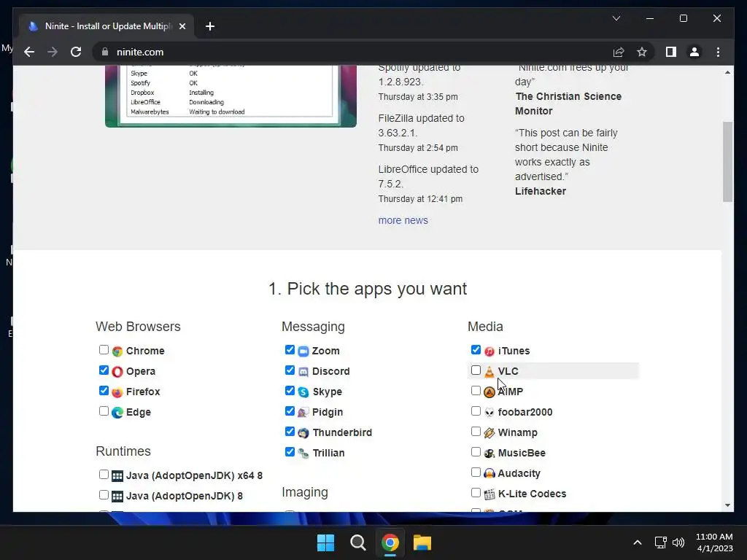Click the Firefox logo icon
The width and height of the screenshot is (747, 560).
pos(117,392)
